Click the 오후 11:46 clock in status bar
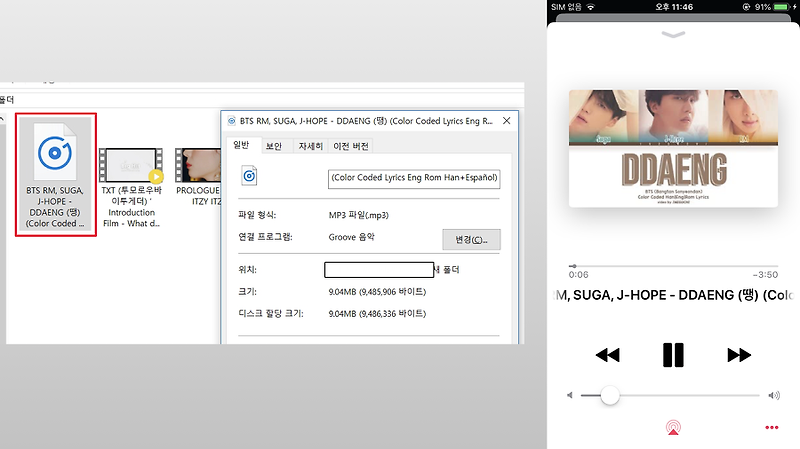This screenshot has height=449, width=800. click(674, 7)
